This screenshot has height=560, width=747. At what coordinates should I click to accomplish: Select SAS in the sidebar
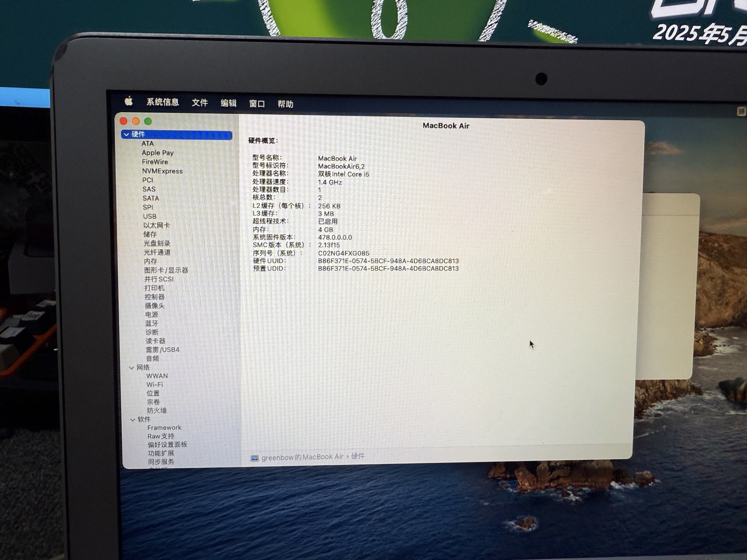[149, 189]
